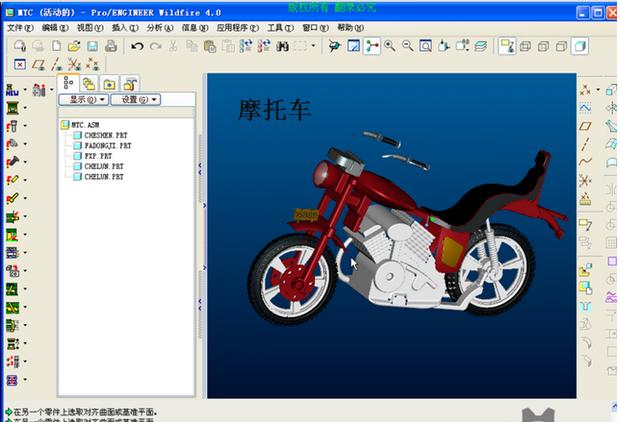Image resolution: width=620 pixels, height=422 pixels.
Task: Switch to shaded display mode
Action: (580, 46)
